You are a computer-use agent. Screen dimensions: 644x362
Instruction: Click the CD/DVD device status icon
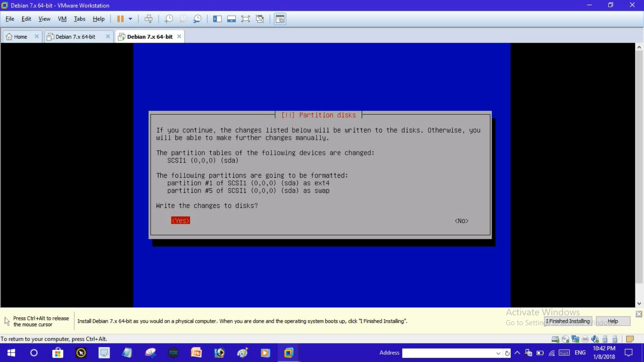[565, 339]
